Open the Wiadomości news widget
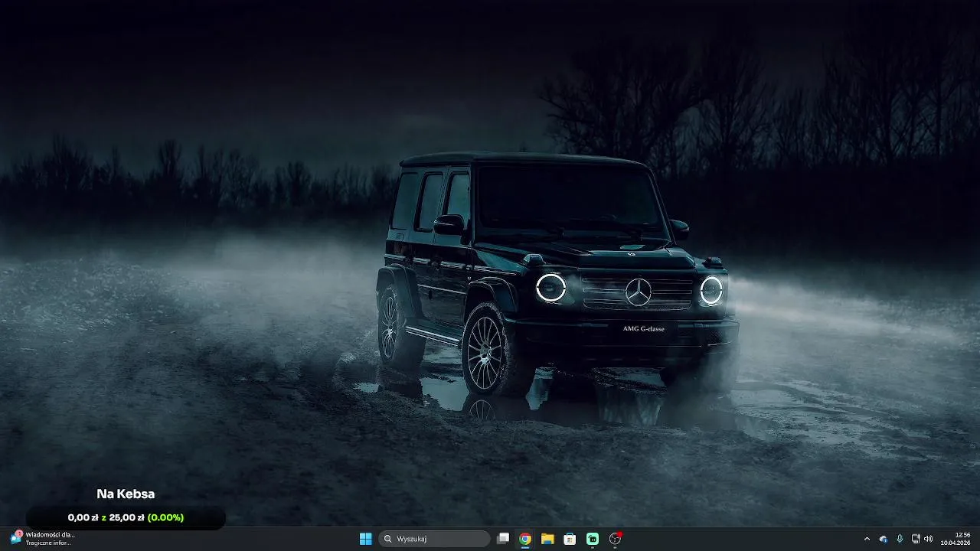The height and width of the screenshot is (551, 980). [x=43, y=539]
